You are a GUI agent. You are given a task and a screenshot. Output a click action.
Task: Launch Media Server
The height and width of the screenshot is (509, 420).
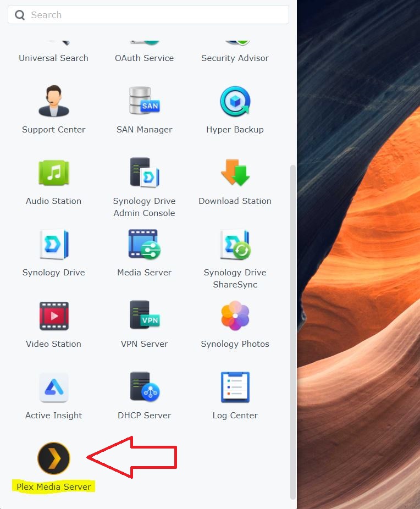145,245
